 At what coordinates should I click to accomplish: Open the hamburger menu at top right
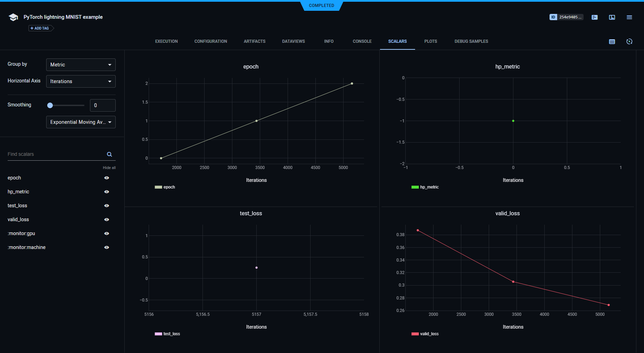click(x=629, y=17)
